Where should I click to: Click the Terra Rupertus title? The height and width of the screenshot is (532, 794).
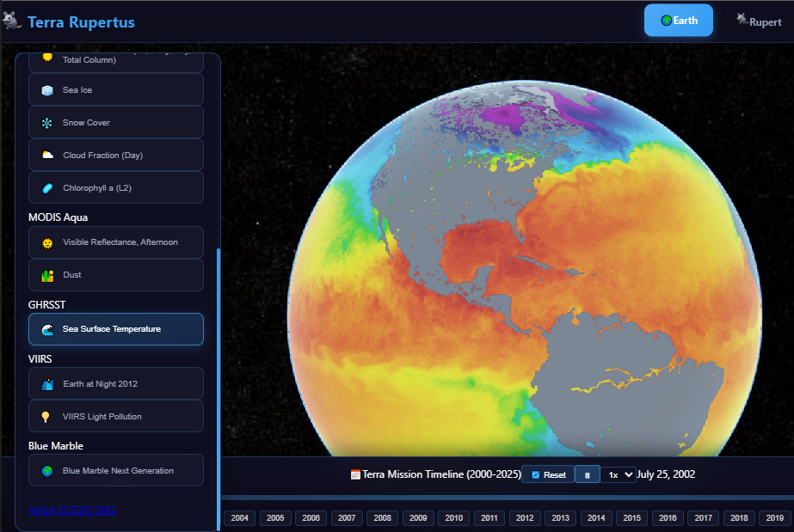[81, 21]
